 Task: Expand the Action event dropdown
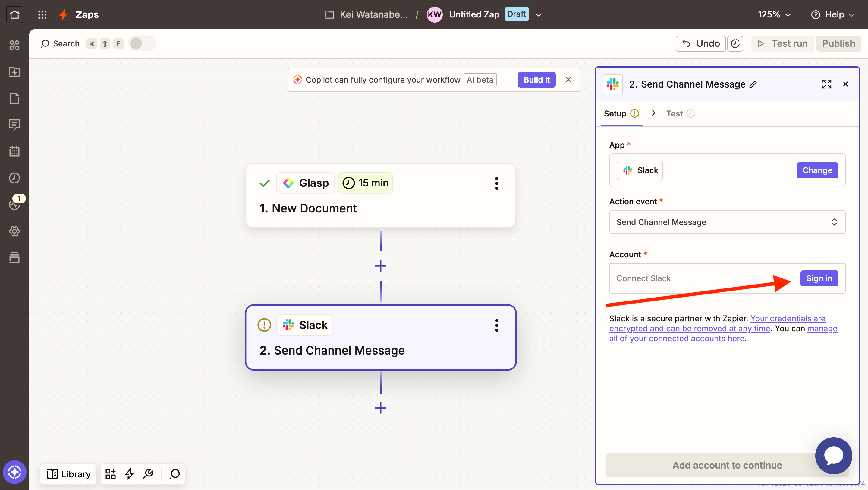tap(727, 222)
